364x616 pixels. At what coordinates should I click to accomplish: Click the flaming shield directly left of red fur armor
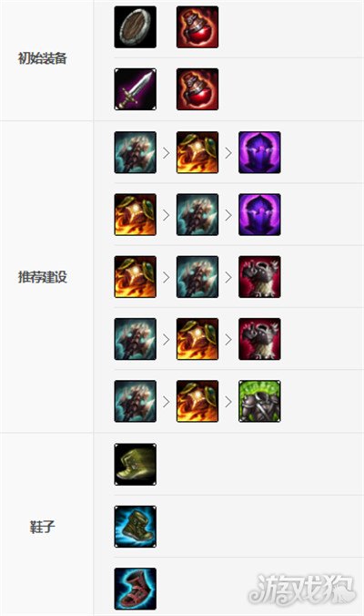point(197,339)
